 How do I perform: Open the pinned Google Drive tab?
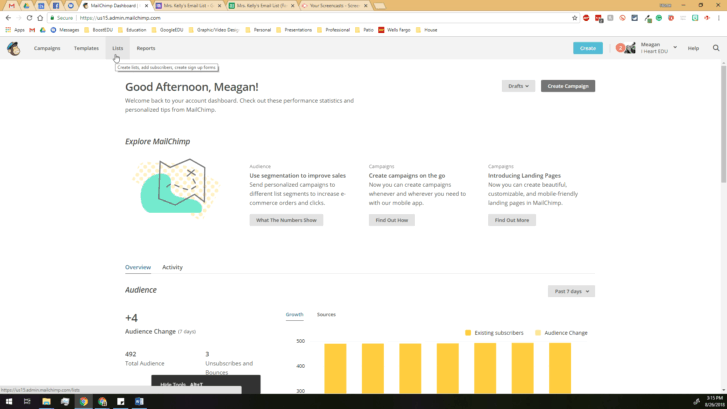pos(26,6)
